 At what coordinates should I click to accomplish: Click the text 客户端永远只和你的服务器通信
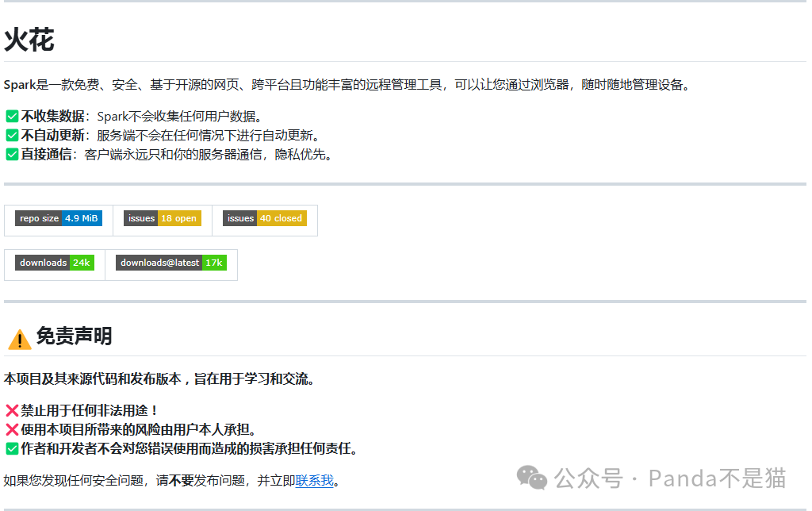[x=173, y=155]
